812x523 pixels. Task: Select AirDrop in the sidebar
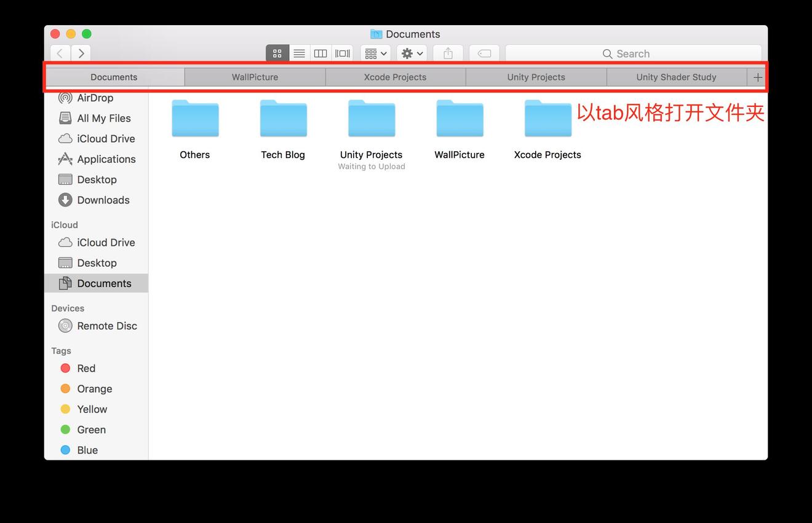point(96,97)
